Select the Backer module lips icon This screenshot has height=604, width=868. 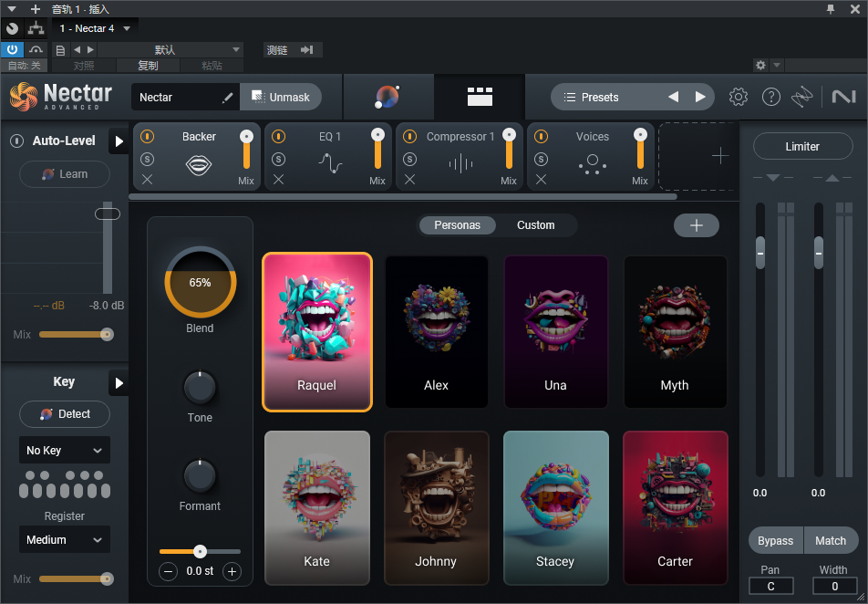tap(198, 164)
